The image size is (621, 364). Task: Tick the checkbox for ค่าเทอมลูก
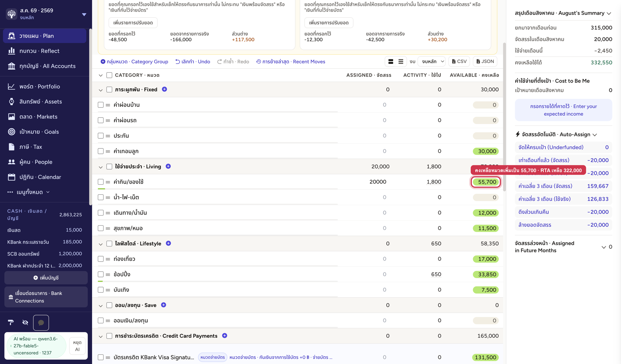click(101, 151)
